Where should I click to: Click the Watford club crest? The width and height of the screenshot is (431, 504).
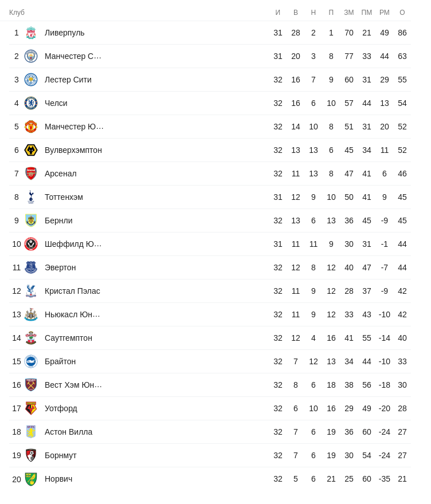pyautogui.click(x=31, y=408)
